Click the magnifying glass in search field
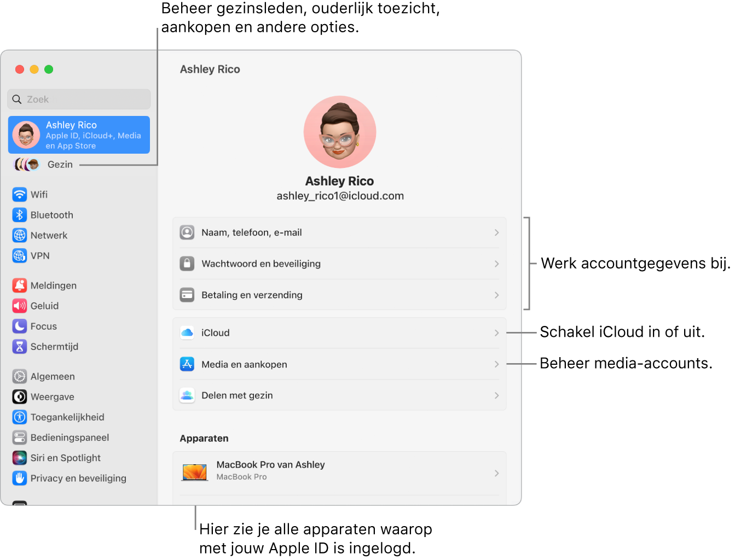 click(x=17, y=100)
